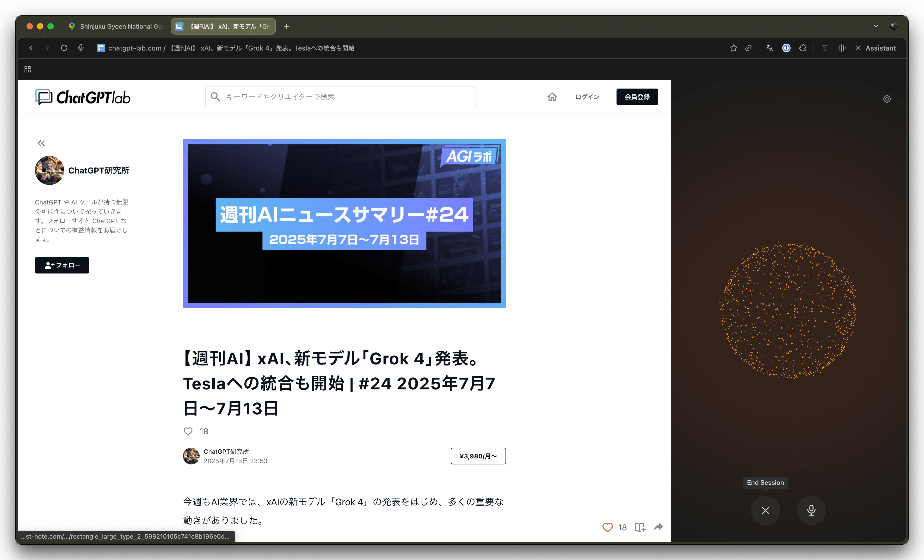Open a new browser tab

(x=286, y=27)
